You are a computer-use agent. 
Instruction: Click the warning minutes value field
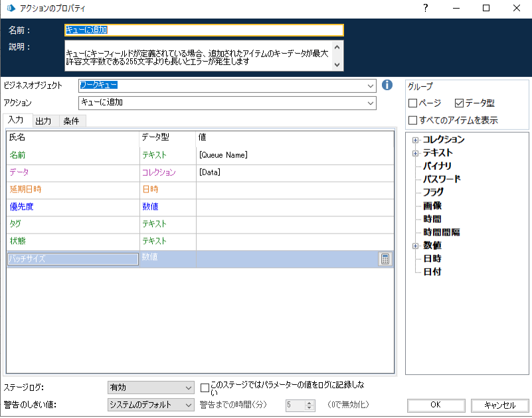(x=296, y=405)
